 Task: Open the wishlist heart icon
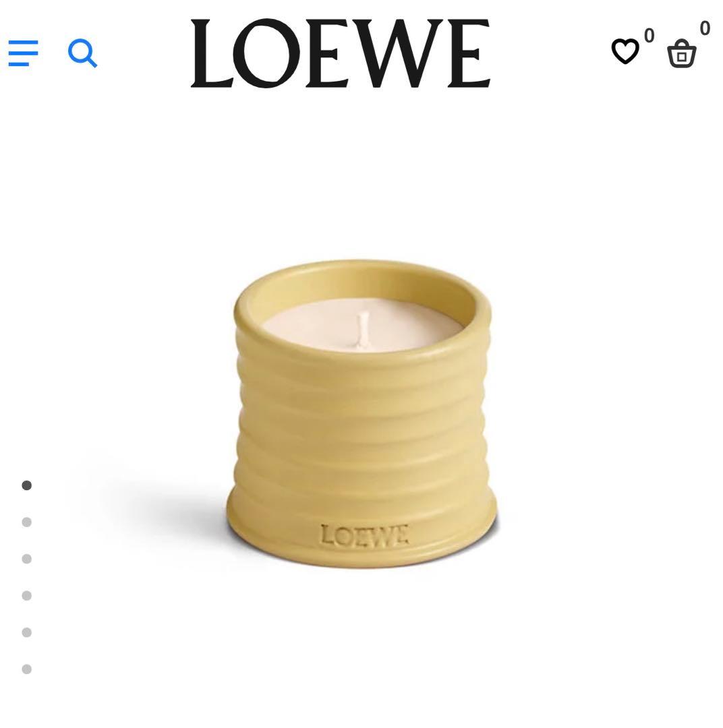click(625, 51)
